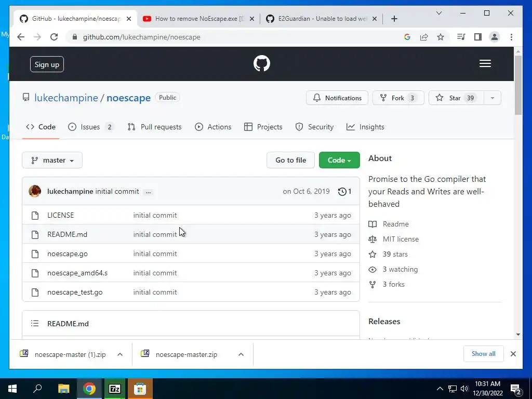The image size is (532, 399).
Task: Open the media controls icon
Action: [461, 37]
